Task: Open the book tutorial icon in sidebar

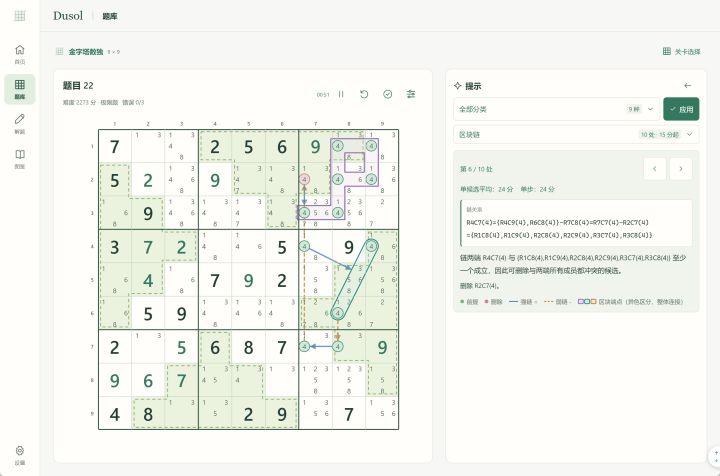Action: click(20, 159)
